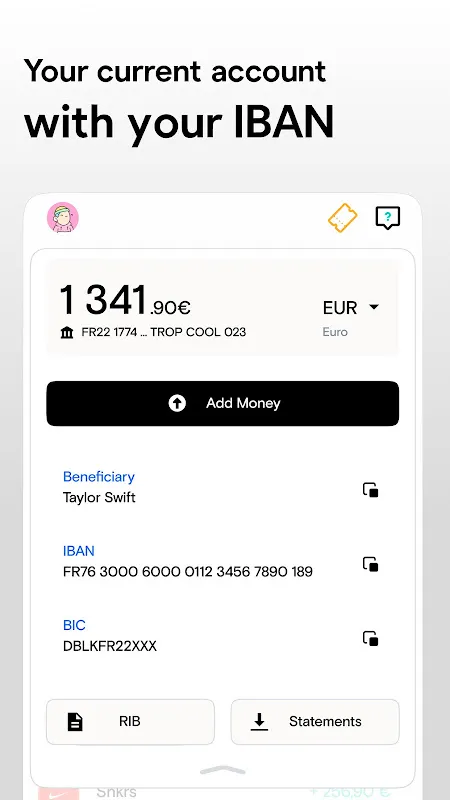Click the Statements download arrow icon

click(259, 721)
